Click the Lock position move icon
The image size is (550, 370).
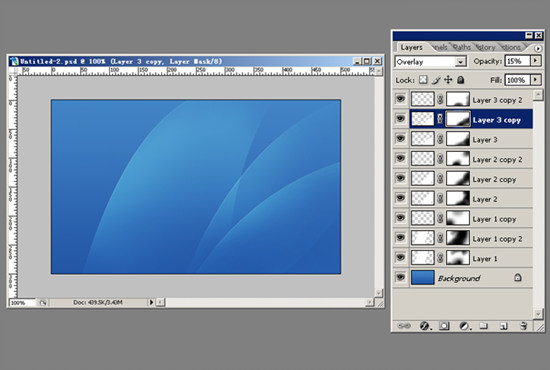448,80
